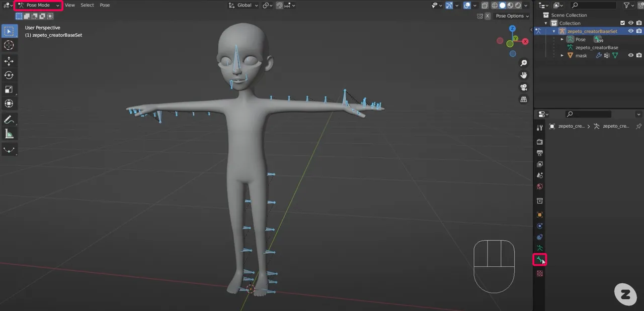644x311 pixels.
Task: Select the Measure tool
Action: click(9, 133)
